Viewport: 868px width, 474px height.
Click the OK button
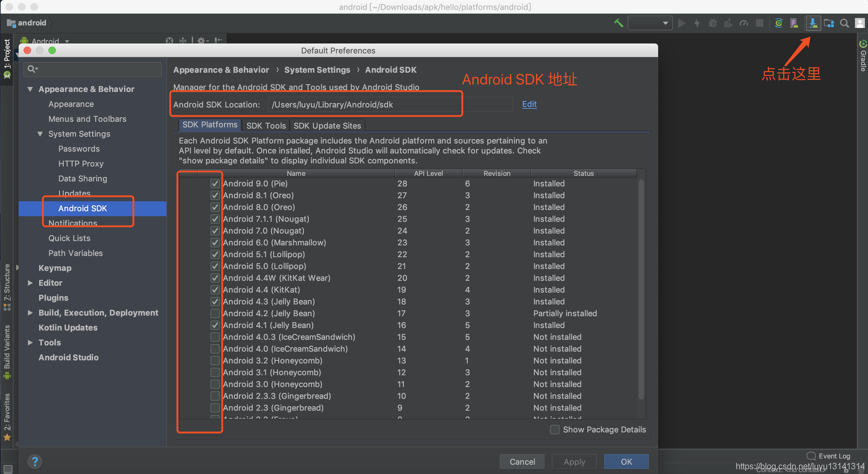tap(626, 462)
